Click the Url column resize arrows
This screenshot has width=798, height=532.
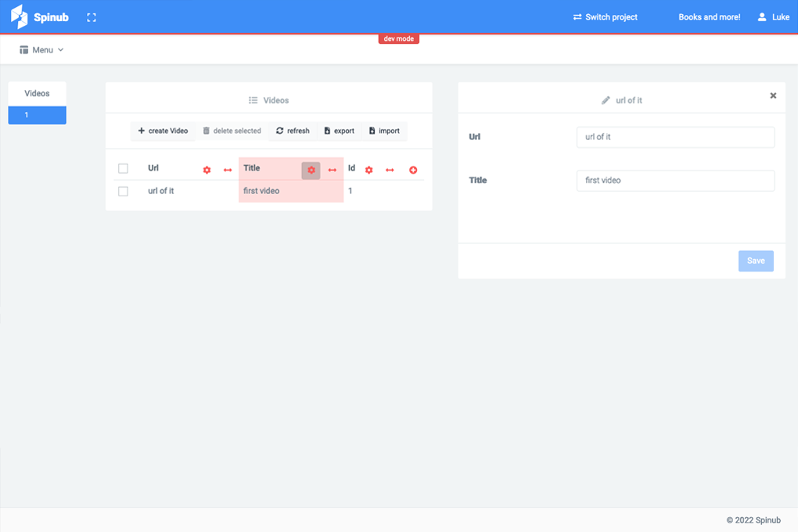[228, 170]
